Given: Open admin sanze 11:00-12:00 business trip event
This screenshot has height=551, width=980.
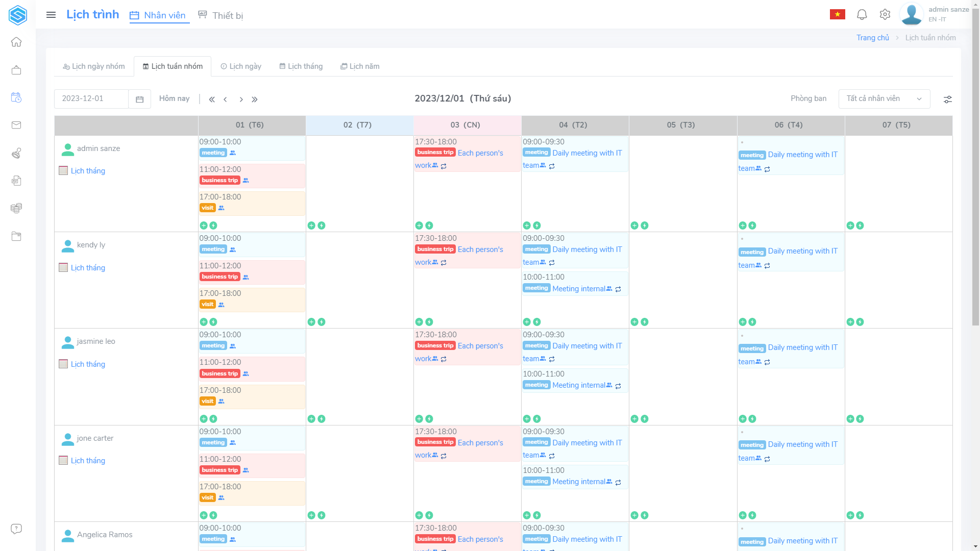Looking at the screenshot, I should coord(252,176).
